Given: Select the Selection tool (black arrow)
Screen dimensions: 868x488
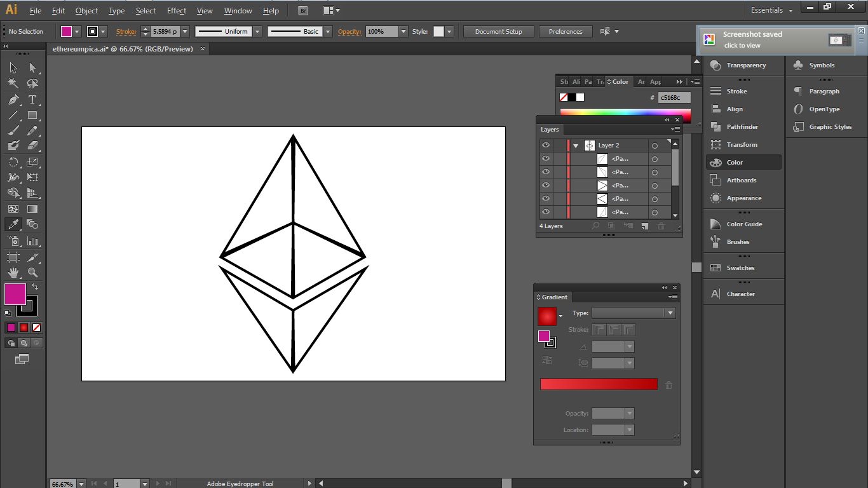Looking at the screenshot, I should click(13, 67).
